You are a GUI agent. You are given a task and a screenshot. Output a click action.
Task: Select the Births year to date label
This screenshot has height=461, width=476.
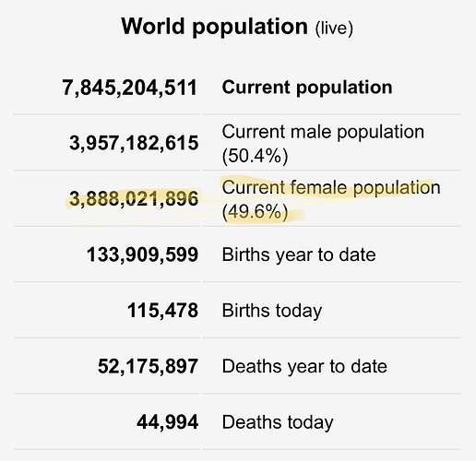pyautogui.click(x=299, y=255)
